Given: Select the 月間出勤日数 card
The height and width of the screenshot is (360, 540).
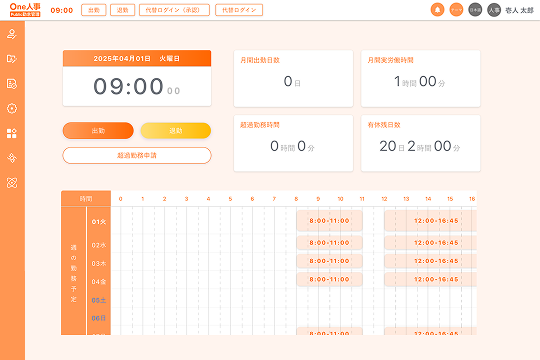Looking at the screenshot, I should [x=293, y=79].
